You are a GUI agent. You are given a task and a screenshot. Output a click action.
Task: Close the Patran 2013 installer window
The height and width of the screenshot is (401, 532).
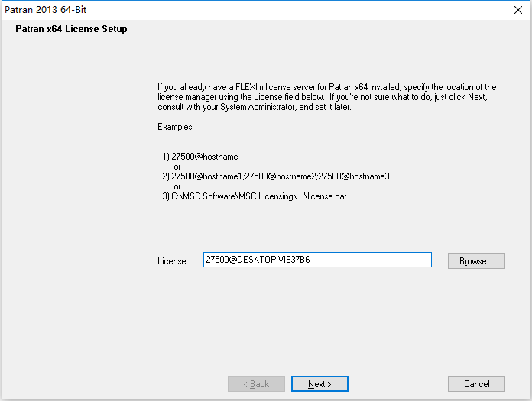(x=518, y=10)
